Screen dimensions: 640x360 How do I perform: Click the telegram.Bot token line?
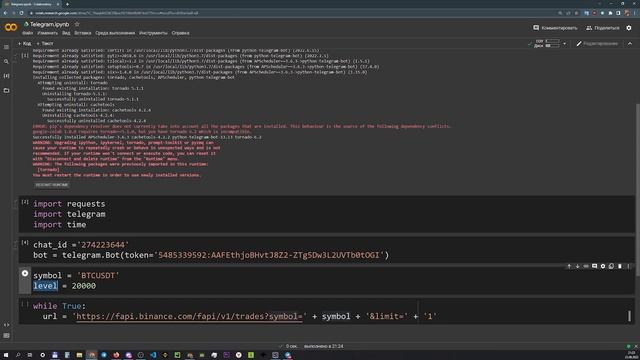click(x=211, y=255)
